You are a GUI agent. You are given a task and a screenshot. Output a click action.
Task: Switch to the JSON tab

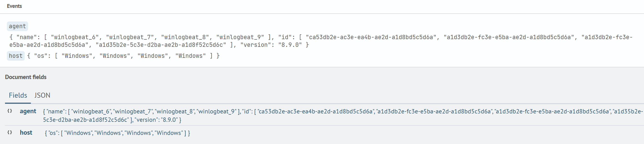(x=42, y=95)
